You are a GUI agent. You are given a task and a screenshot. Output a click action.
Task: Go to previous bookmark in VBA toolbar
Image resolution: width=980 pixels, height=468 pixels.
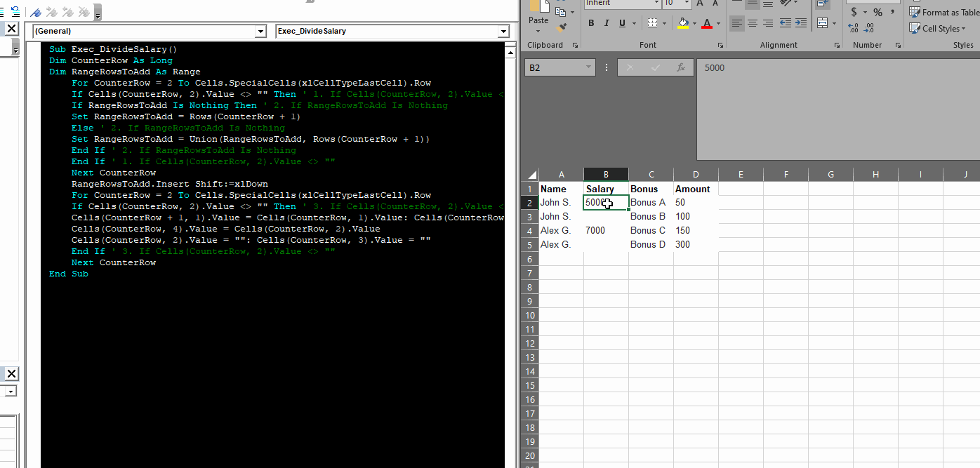coord(68,12)
